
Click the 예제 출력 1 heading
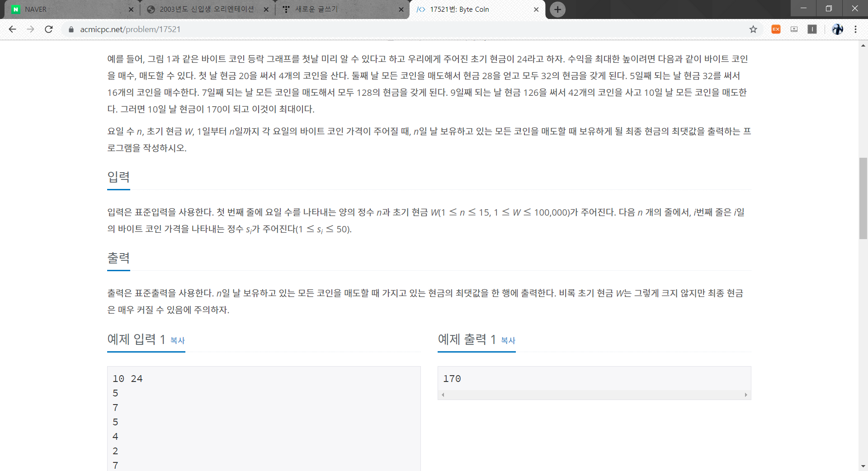467,339
